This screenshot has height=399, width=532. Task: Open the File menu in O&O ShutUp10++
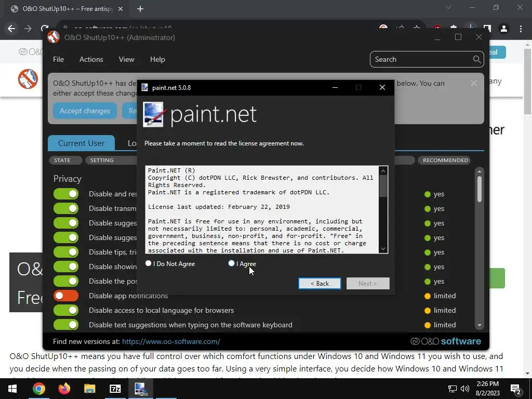tap(58, 59)
